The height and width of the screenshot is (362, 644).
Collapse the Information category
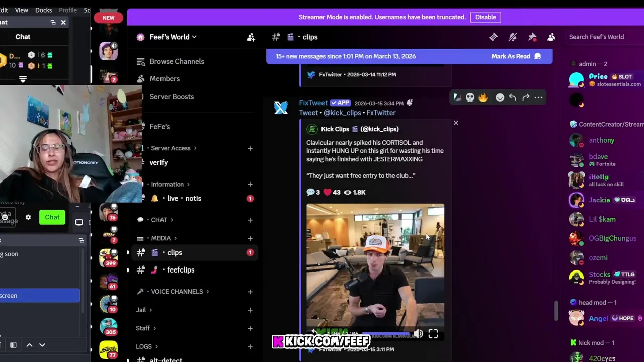pyautogui.click(x=171, y=184)
